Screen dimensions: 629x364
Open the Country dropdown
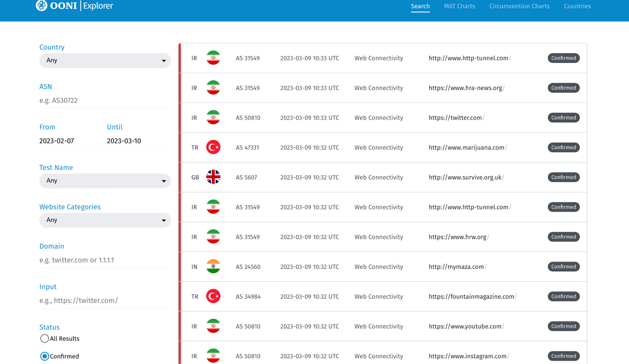tap(105, 60)
